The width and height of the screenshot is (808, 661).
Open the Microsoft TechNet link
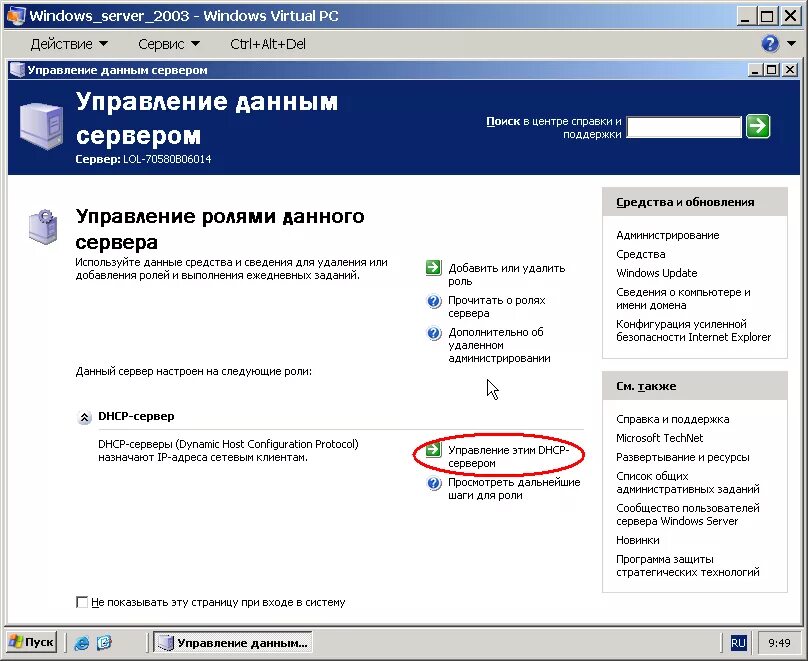click(660, 438)
